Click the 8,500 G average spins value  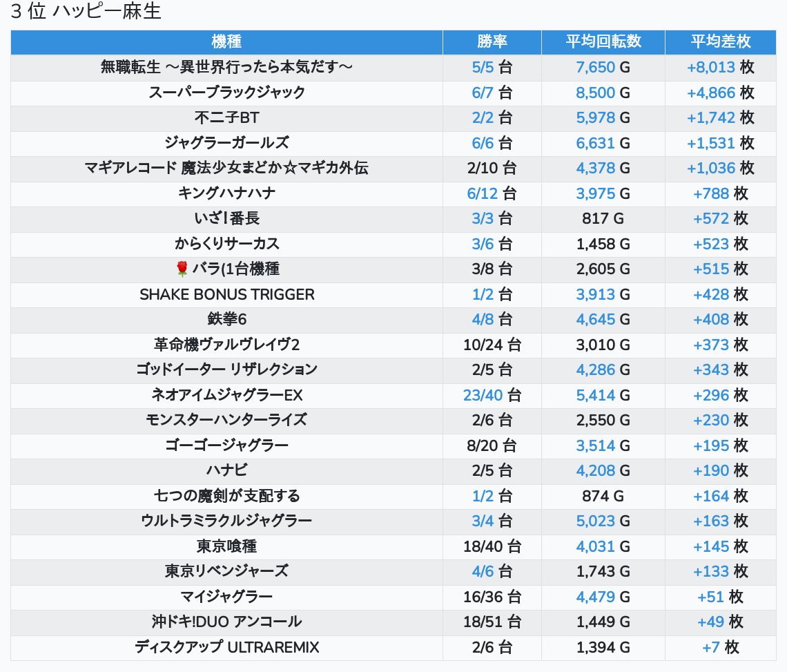(x=603, y=93)
